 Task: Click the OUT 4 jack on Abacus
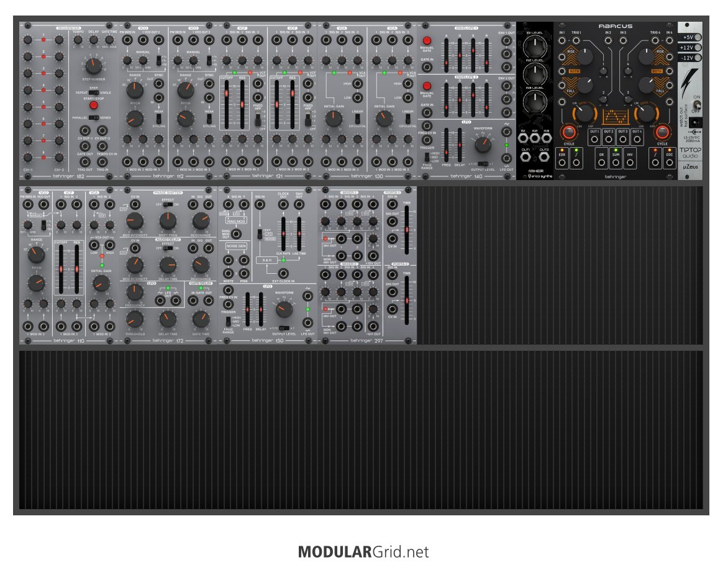637,139
